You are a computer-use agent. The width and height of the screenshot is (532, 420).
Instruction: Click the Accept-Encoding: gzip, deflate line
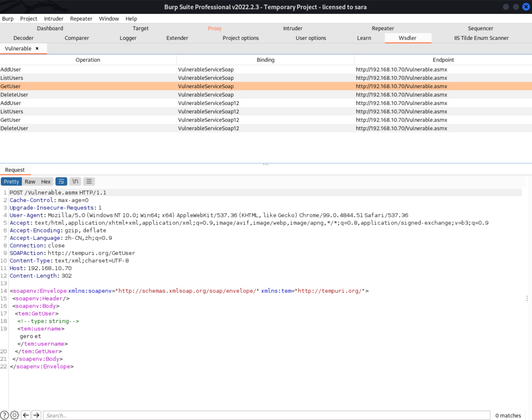[58, 230]
